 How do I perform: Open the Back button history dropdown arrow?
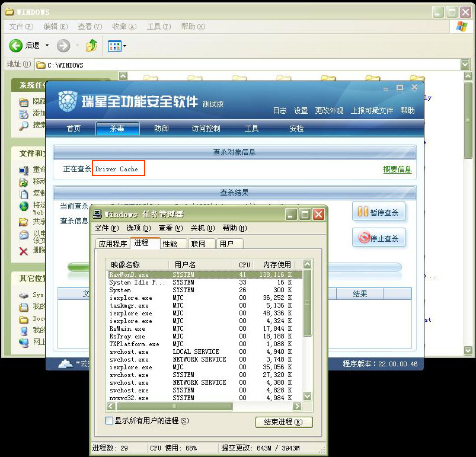pyautogui.click(x=47, y=46)
